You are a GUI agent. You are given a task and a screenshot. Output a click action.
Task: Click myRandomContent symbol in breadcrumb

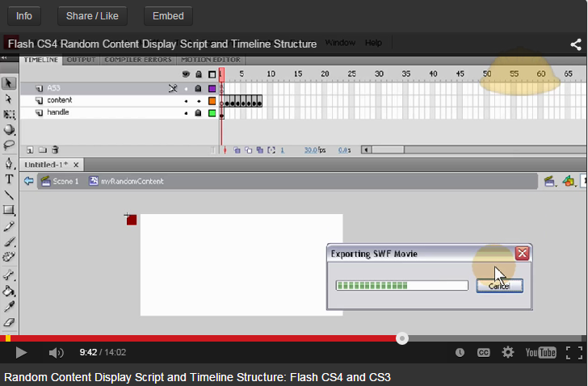coord(126,182)
